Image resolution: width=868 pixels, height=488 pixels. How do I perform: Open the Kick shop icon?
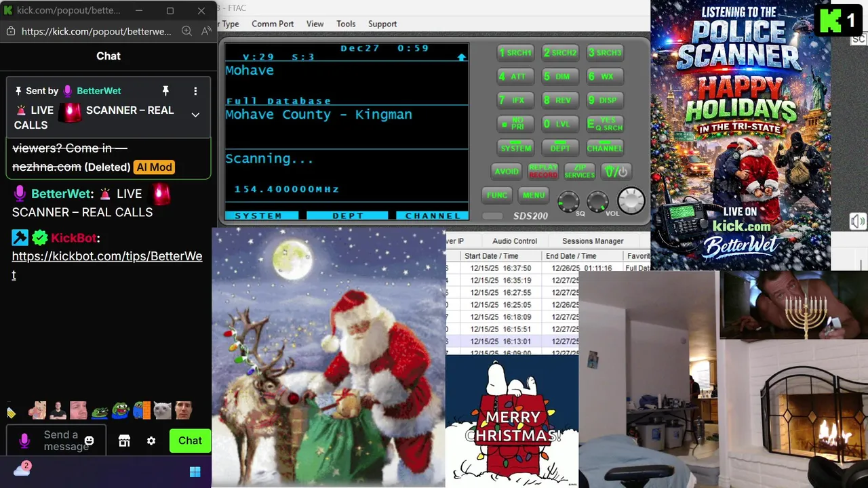(124, 441)
